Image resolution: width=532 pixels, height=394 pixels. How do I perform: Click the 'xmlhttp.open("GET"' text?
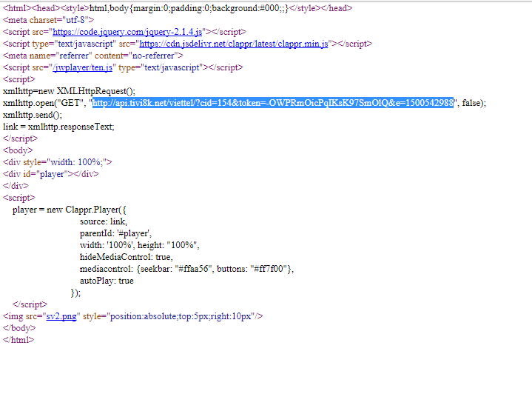pos(44,103)
